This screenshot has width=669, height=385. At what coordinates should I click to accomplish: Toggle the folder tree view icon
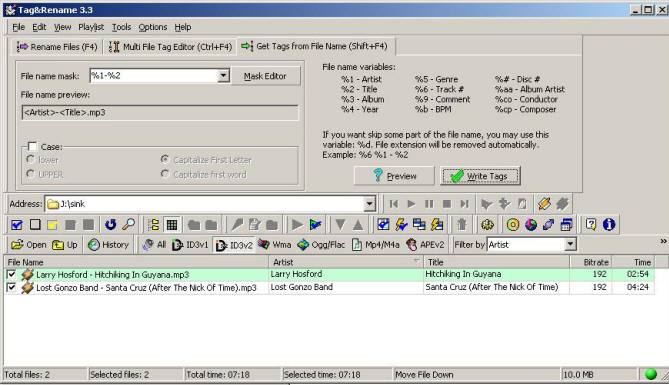pyautogui.click(x=154, y=225)
